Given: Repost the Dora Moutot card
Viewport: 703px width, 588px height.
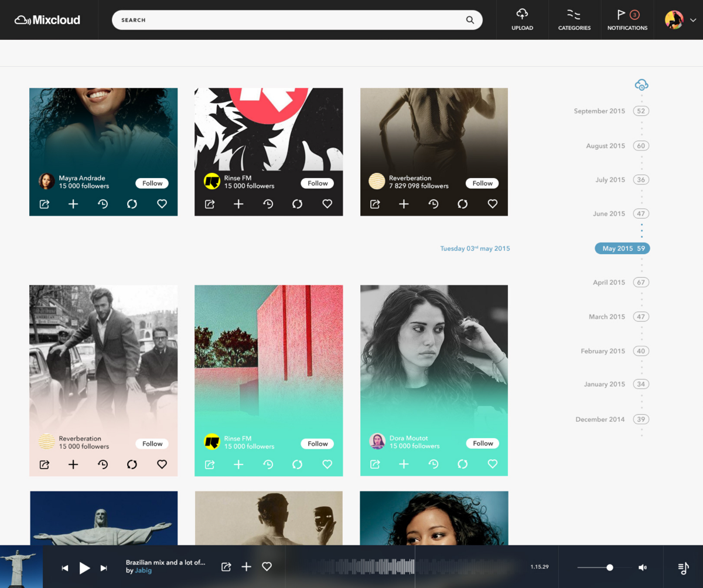Looking at the screenshot, I should tap(463, 464).
